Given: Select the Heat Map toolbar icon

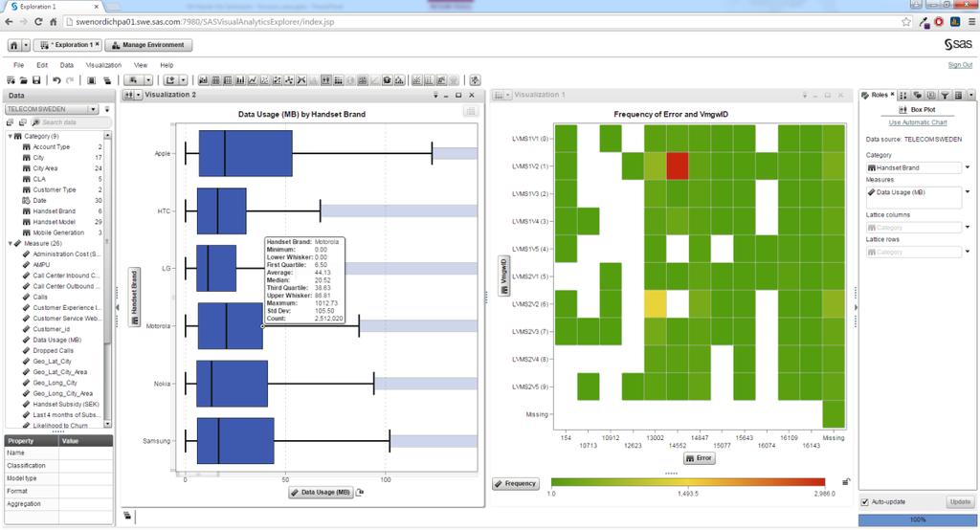Looking at the screenshot, I should point(338,80).
